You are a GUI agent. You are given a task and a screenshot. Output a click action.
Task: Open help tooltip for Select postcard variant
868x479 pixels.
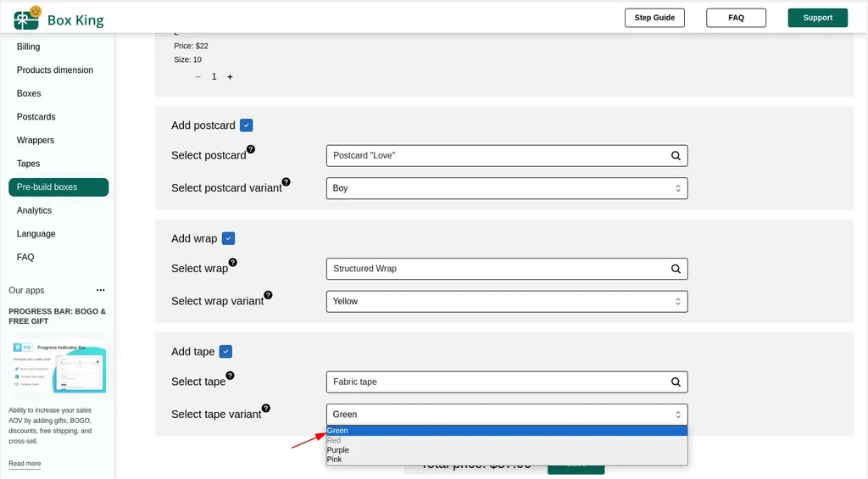click(287, 182)
